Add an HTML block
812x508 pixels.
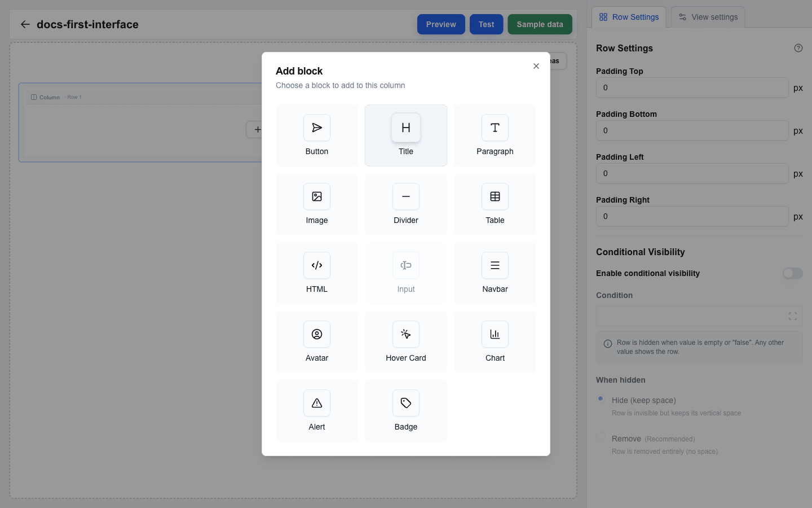(317, 273)
